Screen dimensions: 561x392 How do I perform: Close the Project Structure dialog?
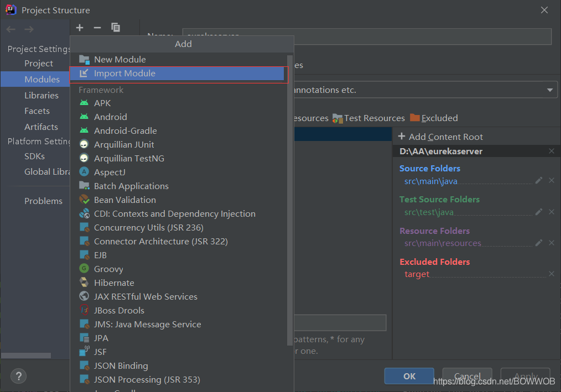coord(544,10)
